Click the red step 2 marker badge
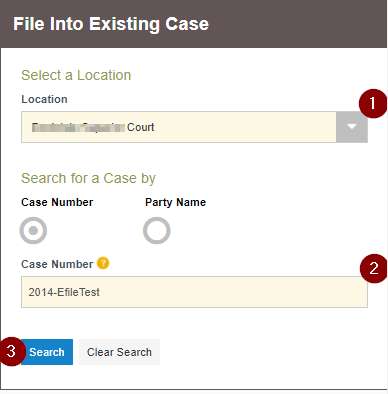Viewport: 388px width, 394px height. click(374, 268)
